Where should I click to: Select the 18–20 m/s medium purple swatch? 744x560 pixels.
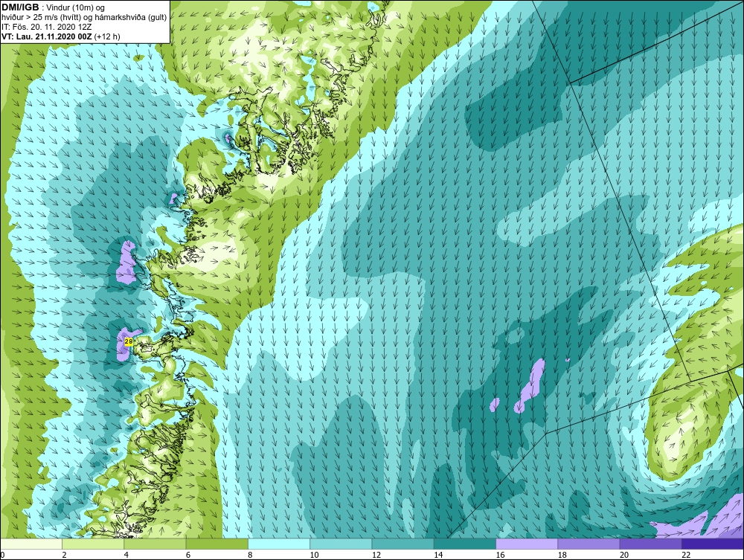tap(589, 544)
